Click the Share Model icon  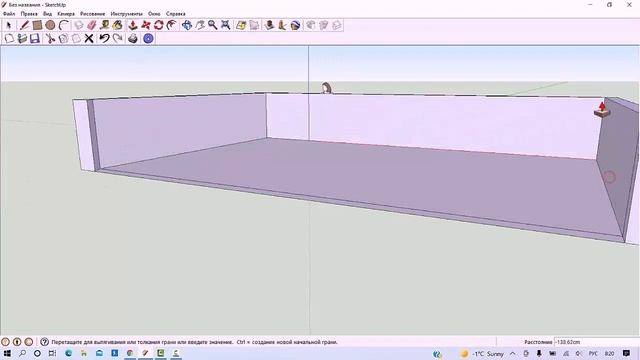[x=324, y=25]
